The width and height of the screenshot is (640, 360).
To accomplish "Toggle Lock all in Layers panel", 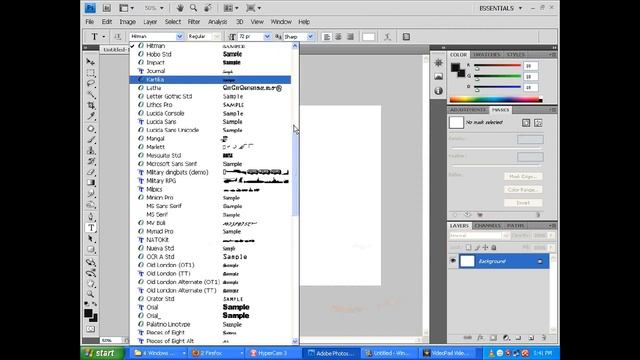I will pos(494,247).
